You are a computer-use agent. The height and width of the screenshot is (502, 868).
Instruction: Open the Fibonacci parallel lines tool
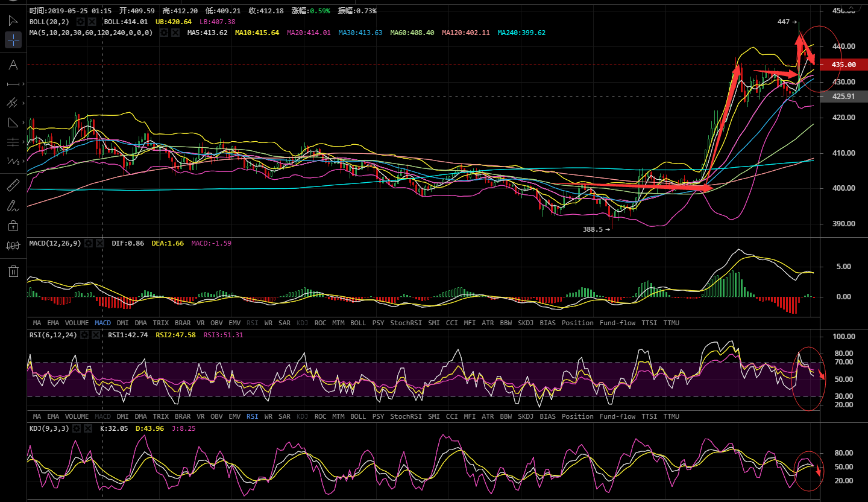pos(13,142)
